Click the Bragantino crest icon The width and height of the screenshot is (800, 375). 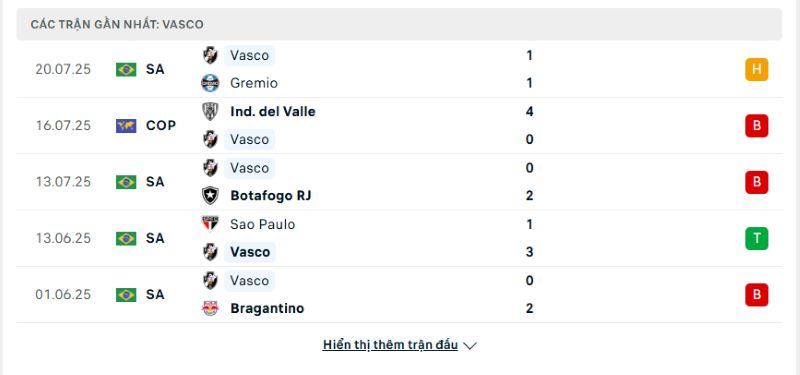click(210, 308)
